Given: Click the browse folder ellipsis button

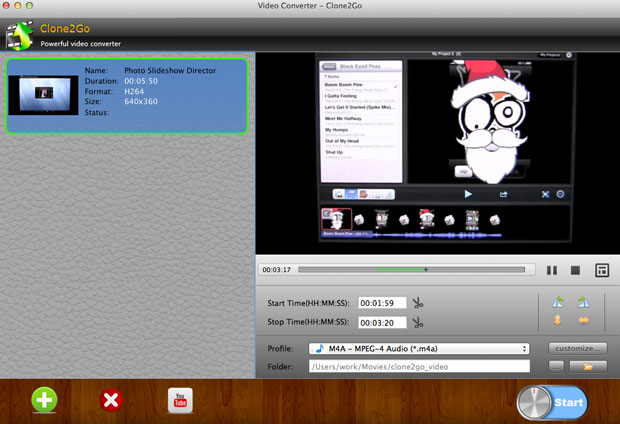Looking at the screenshot, I should point(556,367).
